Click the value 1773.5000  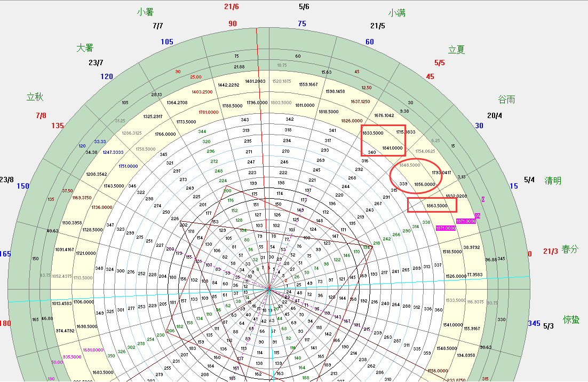(186, 122)
